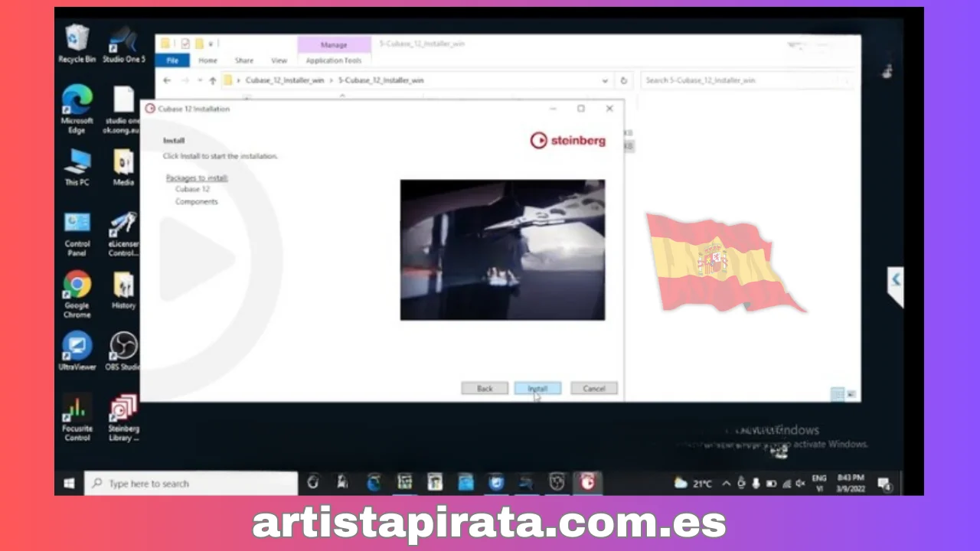This screenshot has height=551, width=980.
Task: Open the Windows Start menu
Action: point(69,484)
